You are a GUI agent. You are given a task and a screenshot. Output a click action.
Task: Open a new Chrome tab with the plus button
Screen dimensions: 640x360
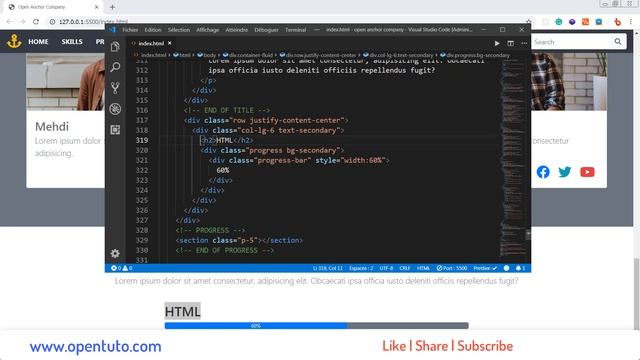tap(112, 7)
